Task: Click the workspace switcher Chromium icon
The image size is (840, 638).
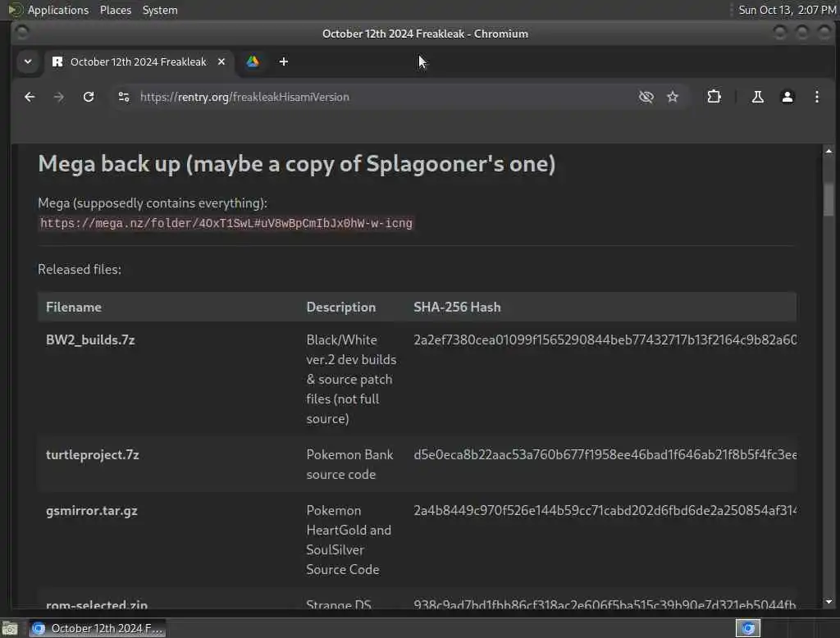Action: (x=748, y=628)
